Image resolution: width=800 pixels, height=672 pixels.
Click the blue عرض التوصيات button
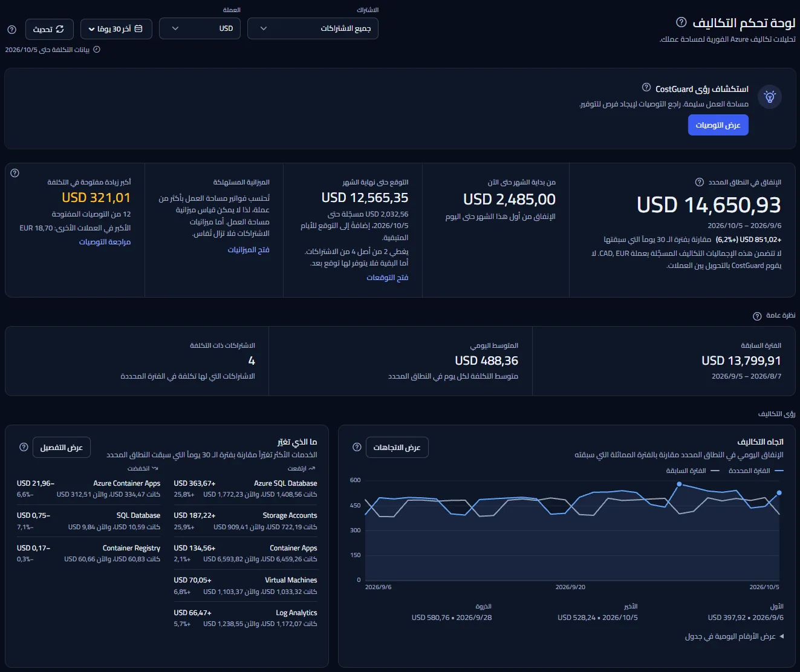tap(718, 125)
